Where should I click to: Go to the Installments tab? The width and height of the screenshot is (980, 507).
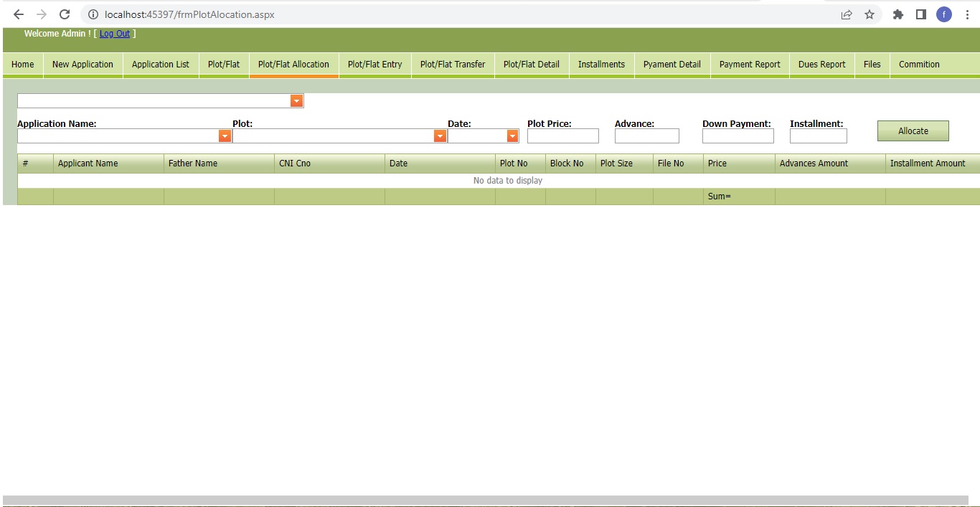(x=601, y=65)
